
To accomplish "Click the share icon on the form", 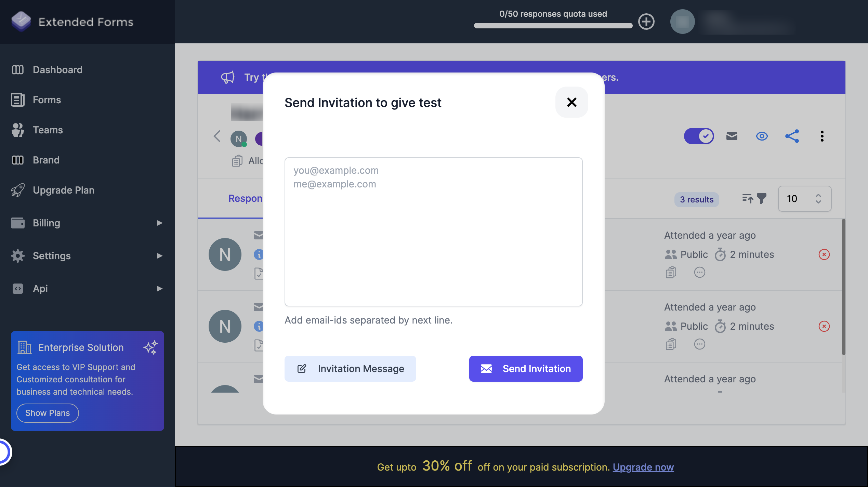I will click(792, 136).
